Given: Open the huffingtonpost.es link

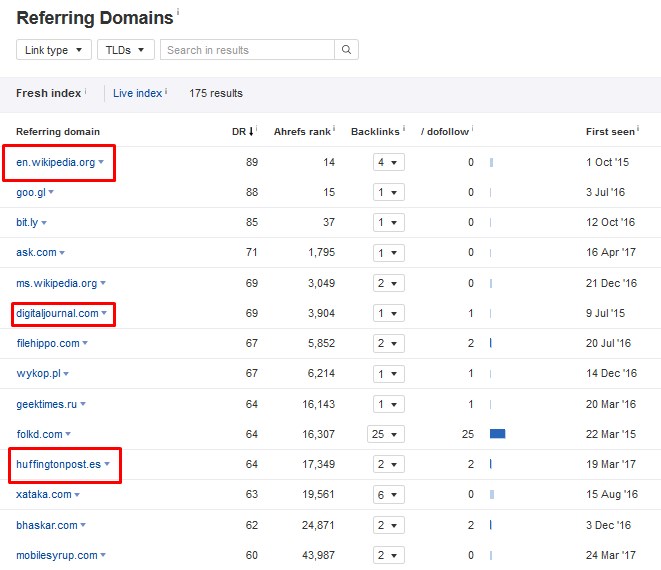Looking at the screenshot, I should tap(59, 464).
